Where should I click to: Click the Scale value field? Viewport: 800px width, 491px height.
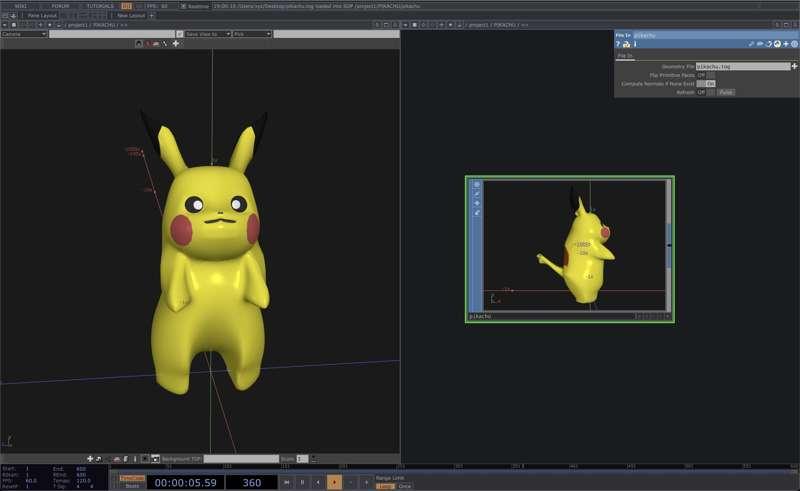302,459
